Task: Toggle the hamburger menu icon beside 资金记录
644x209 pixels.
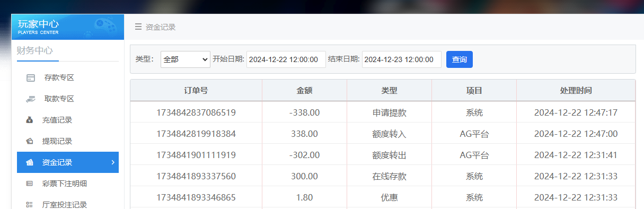Action: coord(138,27)
